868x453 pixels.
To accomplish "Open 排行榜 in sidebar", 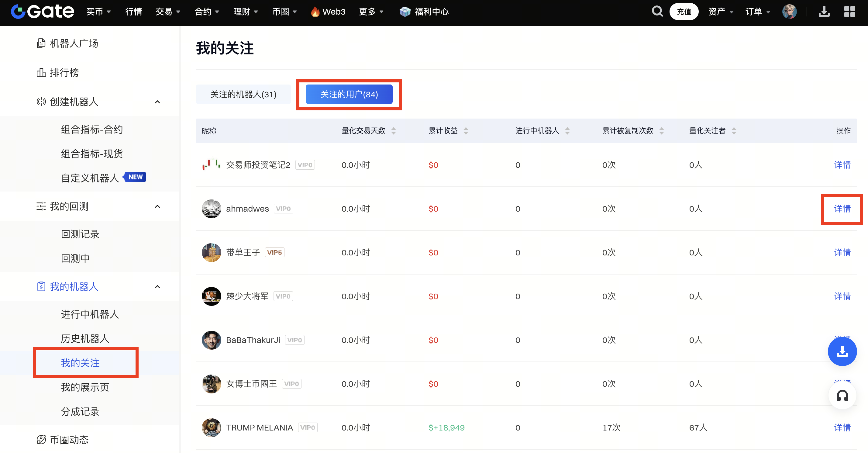I will (64, 72).
